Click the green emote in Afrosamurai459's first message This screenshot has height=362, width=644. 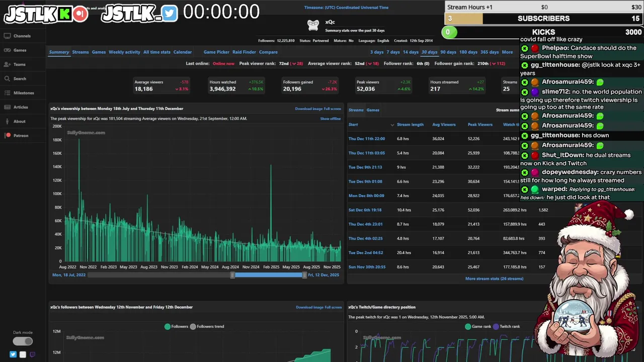[x=600, y=82]
